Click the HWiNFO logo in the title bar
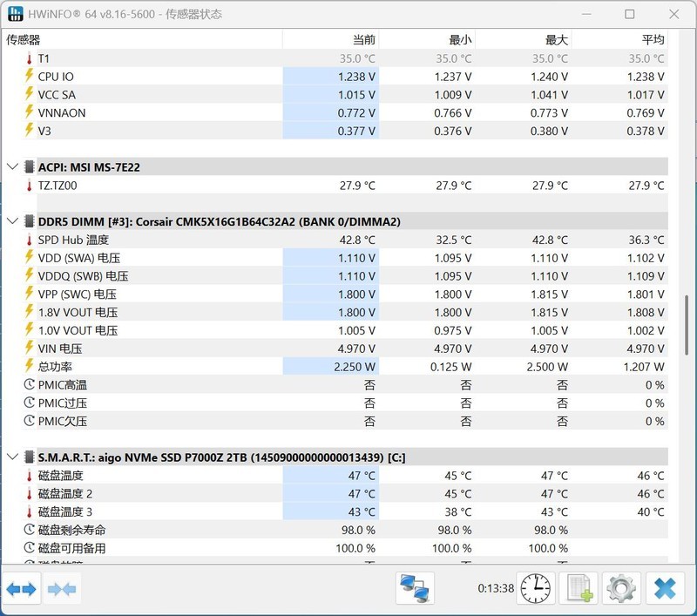 coord(15,14)
